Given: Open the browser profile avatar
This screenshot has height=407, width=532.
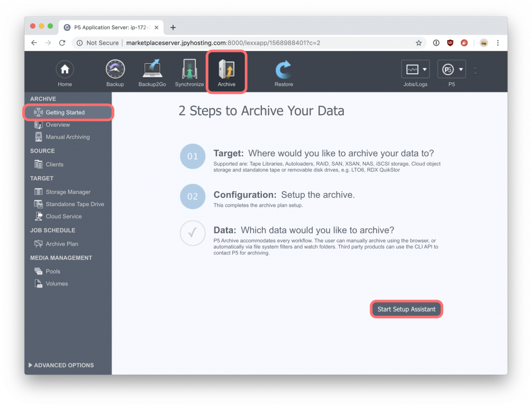Looking at the screenshot, I should [484, 43].
